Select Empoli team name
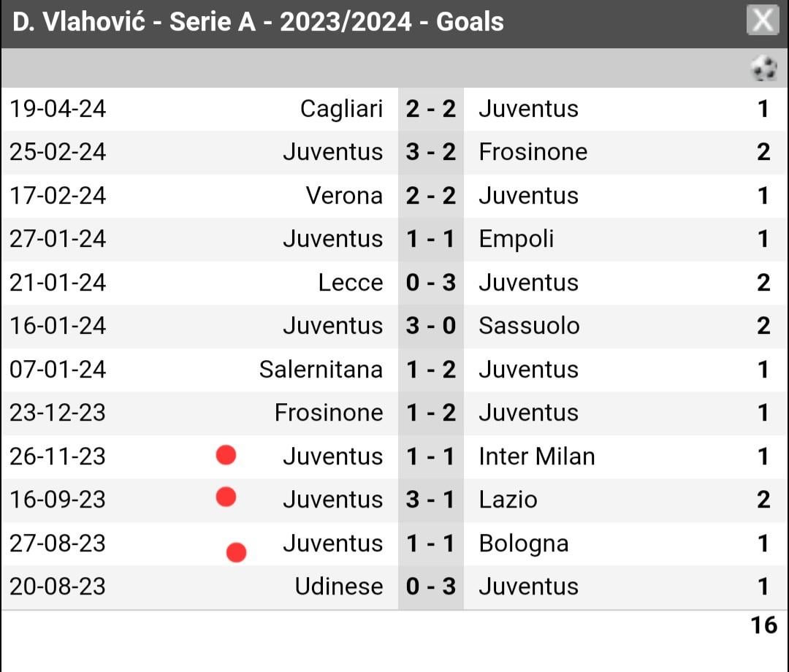The width and height of the screenshot is (789, 672). [517, 240]
